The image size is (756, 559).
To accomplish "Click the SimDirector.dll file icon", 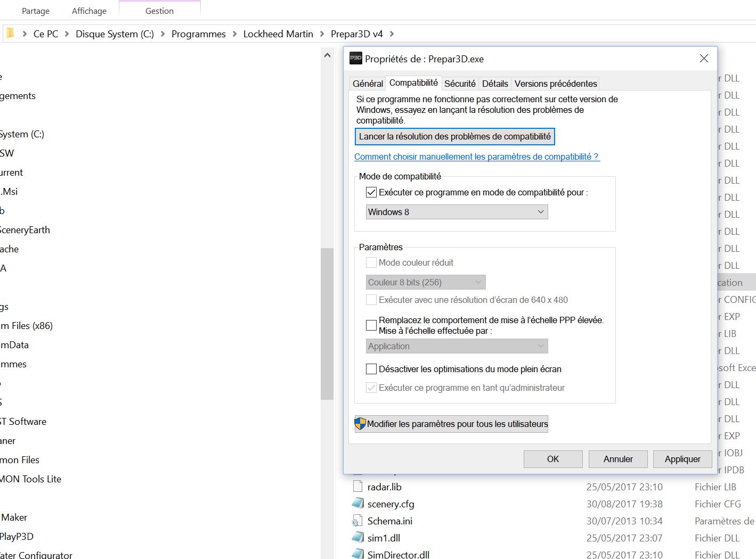I will (x=357, y=554).
